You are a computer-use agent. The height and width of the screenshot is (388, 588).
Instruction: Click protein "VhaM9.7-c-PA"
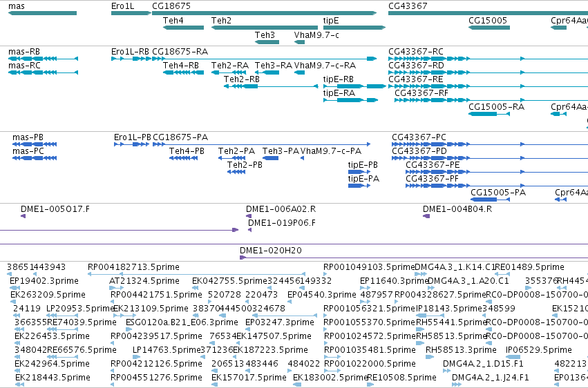coord(331,151)
